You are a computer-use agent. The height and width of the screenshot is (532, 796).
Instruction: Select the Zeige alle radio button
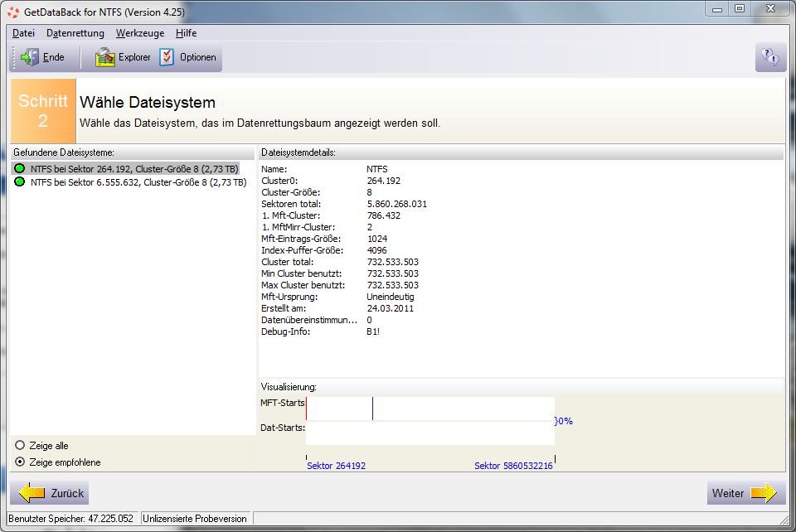20,445
